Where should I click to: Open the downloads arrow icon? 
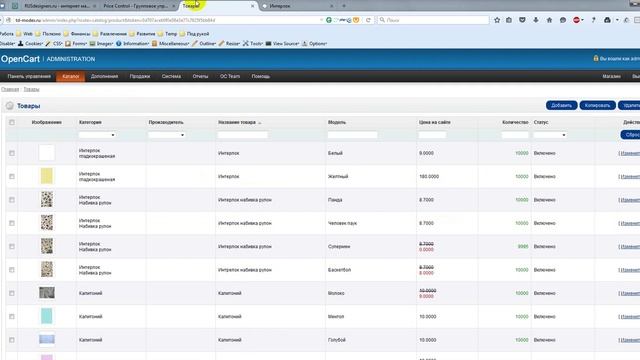(x=536, y=20)
